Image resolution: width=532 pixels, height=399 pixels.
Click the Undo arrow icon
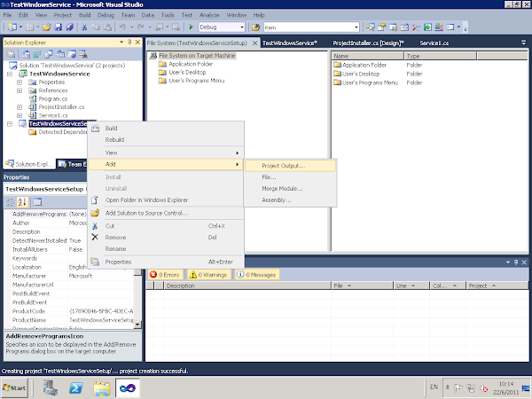tap(122, 27)
